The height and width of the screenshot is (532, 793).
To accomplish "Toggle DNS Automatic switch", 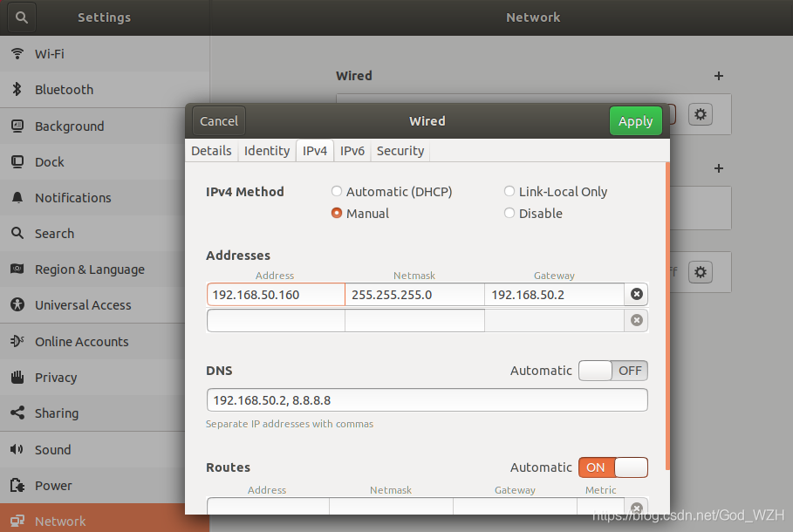I will coord(613,371).
